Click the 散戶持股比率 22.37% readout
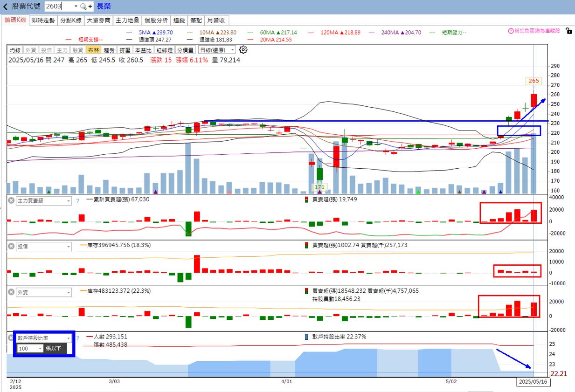This screenshot has width=575, height=392. tap(335, 337)
